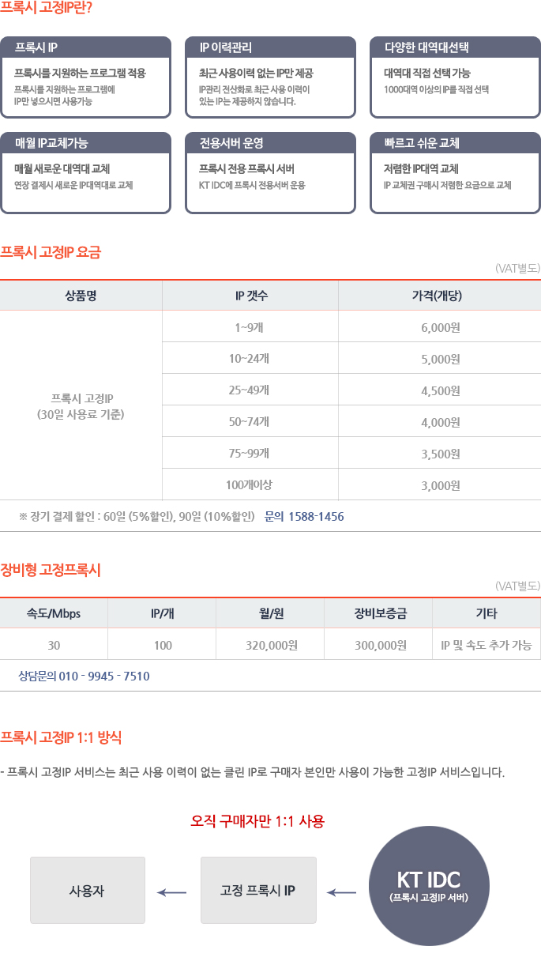Select the 프록시 고정IP 1:1 방식 heading

click(x=61, y=737)
